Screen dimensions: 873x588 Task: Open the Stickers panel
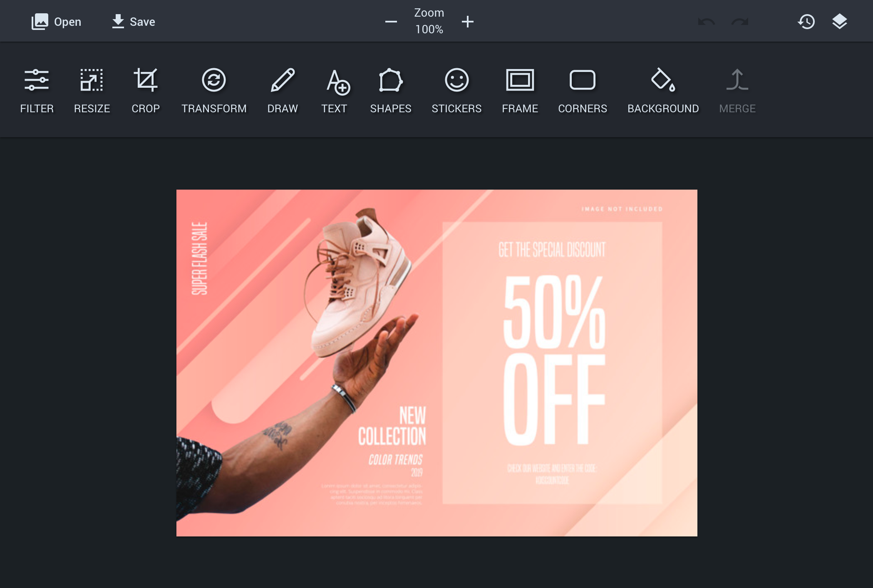(x=456, y=89)
